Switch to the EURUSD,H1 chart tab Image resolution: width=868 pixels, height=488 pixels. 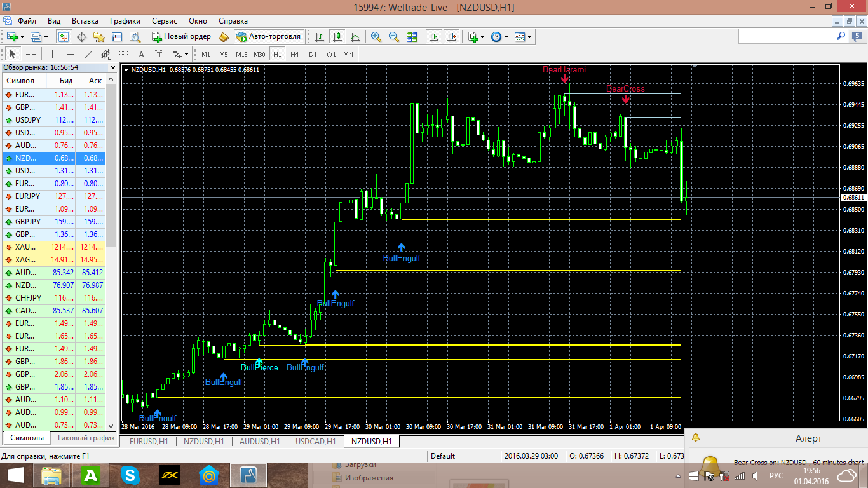pyautogui.click(x=149, y=441)
